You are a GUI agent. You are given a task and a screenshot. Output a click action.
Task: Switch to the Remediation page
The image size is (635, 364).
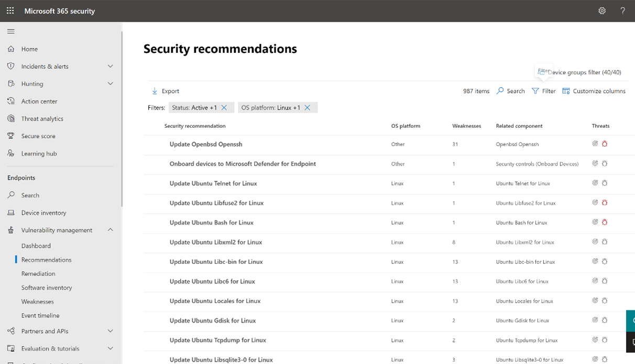[x=37, y=273]
